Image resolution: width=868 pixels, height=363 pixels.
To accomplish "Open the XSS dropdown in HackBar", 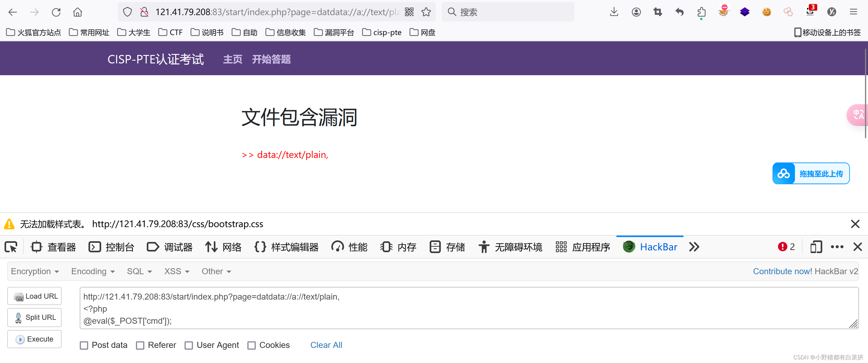I will pyautogui.click(x=176, y=271).
